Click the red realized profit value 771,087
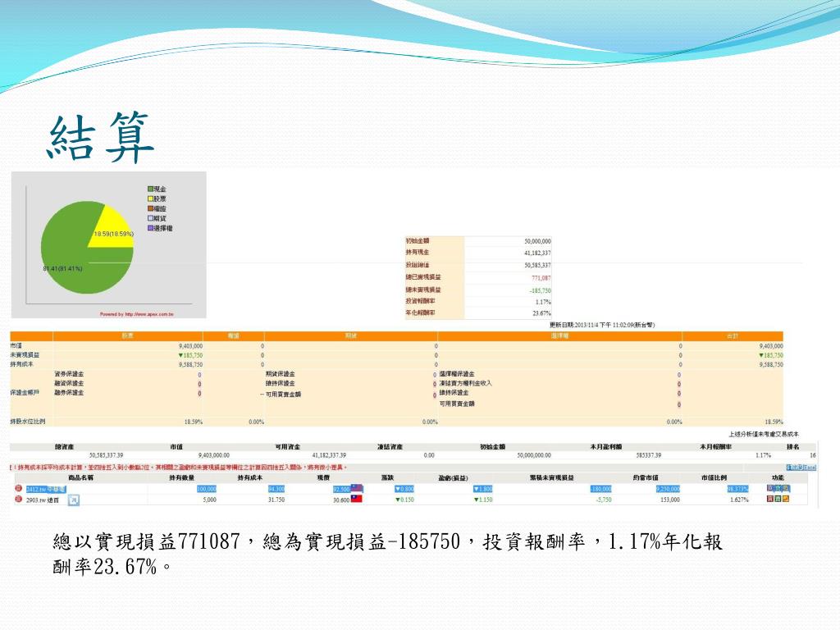840x630 pixels. 541,278
